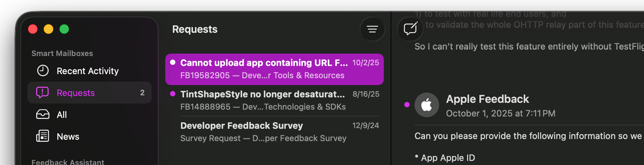
Task: Click the compose new feedback icon
Action: click(410, 29)
